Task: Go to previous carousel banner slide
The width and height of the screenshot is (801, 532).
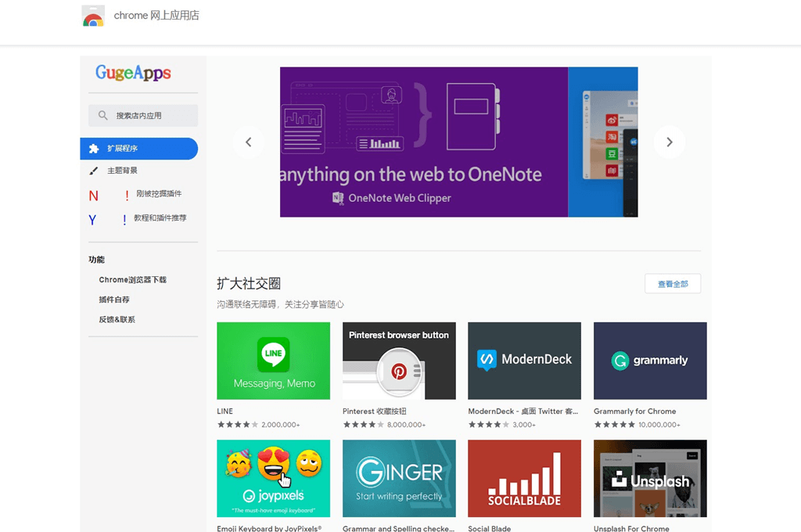Action: (x=248, y=142)
